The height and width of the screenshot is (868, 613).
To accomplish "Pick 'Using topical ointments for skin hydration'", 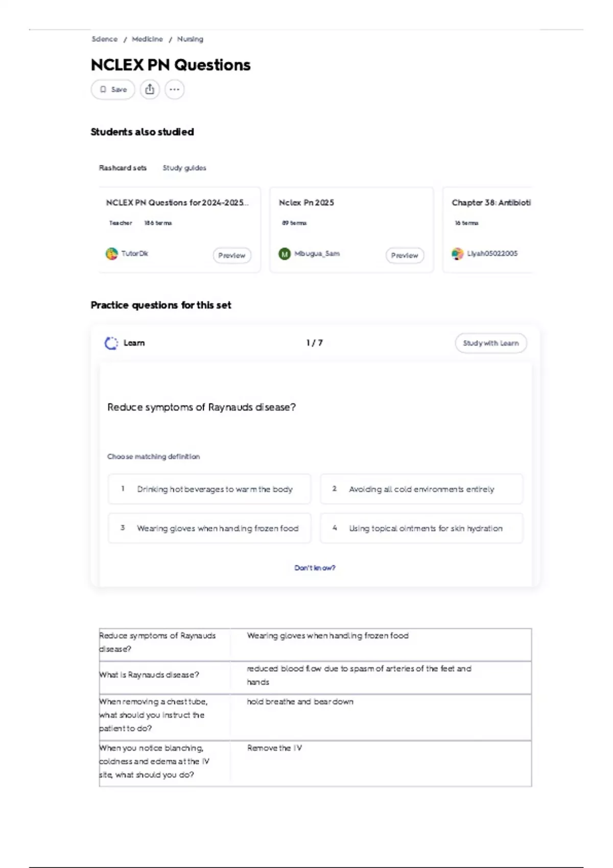I will tap(421, 528).
